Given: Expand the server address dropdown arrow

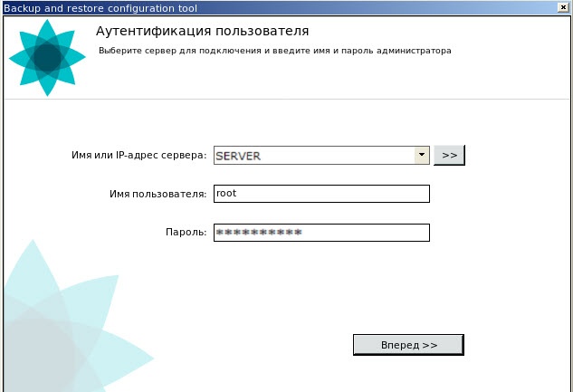Looking at the screenshot, I should (421, 155).
